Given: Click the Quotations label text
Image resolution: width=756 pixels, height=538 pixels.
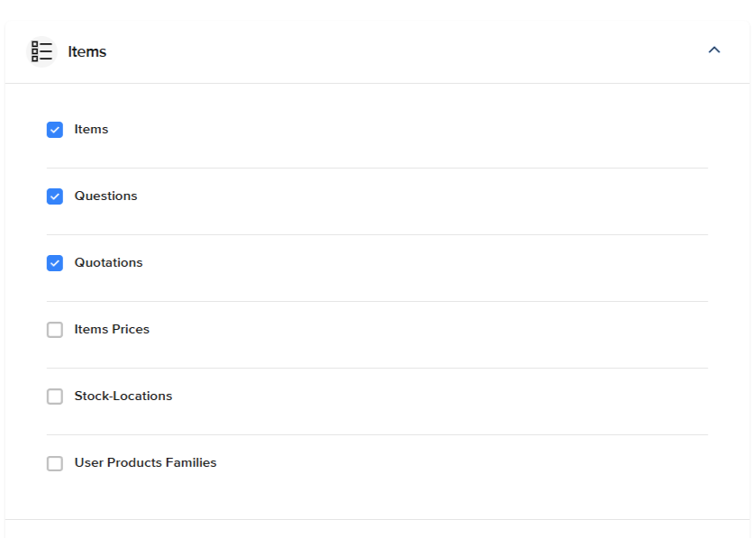Looking at the screenshot, I should (x=108, y=262).
